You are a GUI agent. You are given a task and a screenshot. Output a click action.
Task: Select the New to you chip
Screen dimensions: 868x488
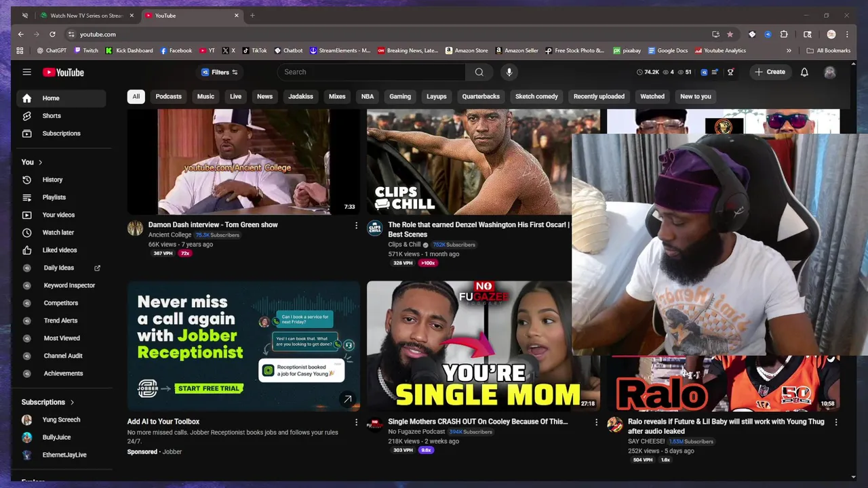(x=696, y=96)
